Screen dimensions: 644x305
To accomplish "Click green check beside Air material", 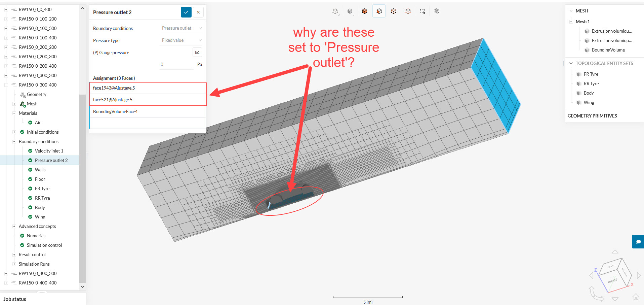I will 30,123.
